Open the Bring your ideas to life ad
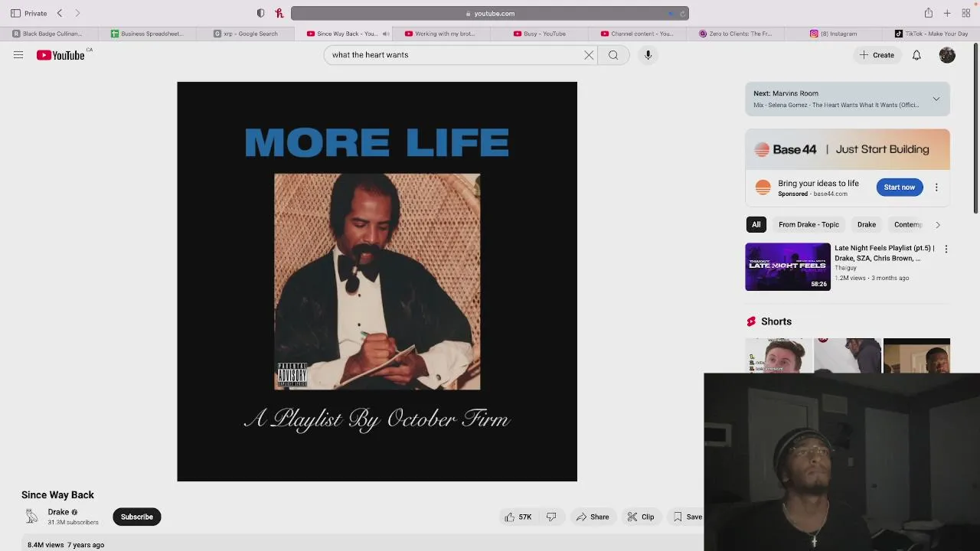This screenshot has height=551, width=980. click(x=818, y=184)
